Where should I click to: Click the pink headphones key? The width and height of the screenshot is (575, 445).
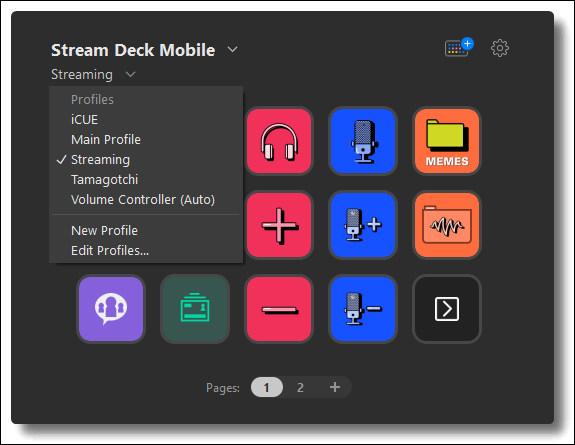click(x=279, y=141)
